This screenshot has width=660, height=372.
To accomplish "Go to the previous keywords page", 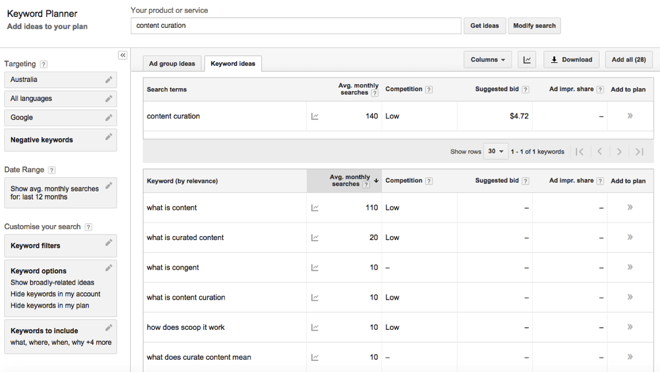I will tap(600, 151).
